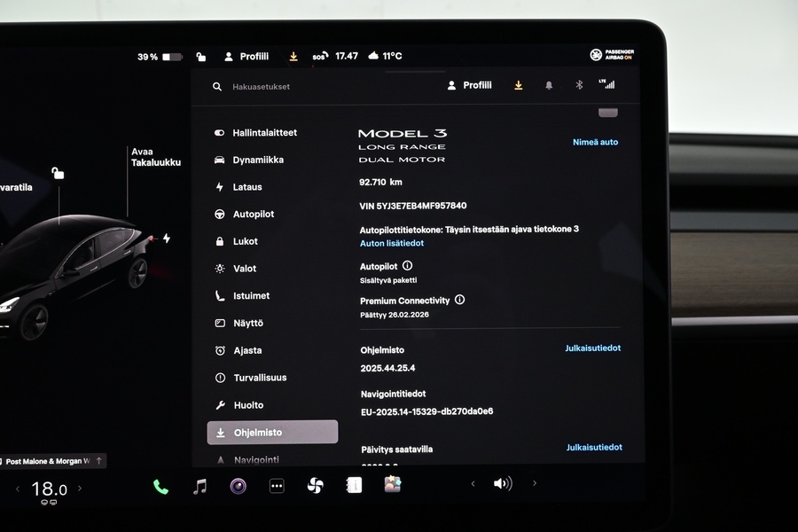Click the right chevron beside the volume control

pos(535,484)
